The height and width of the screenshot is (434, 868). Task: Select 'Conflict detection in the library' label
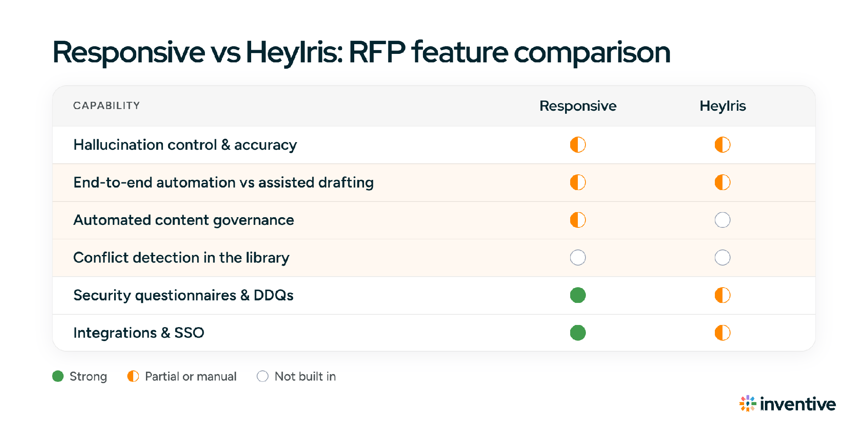click(181, 258)
